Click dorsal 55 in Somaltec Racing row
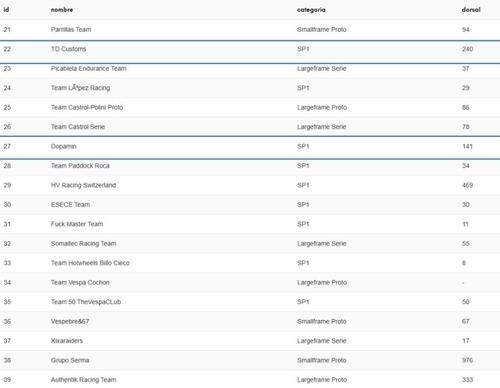Viewport: 500px width, 388px height. point(466,243)
